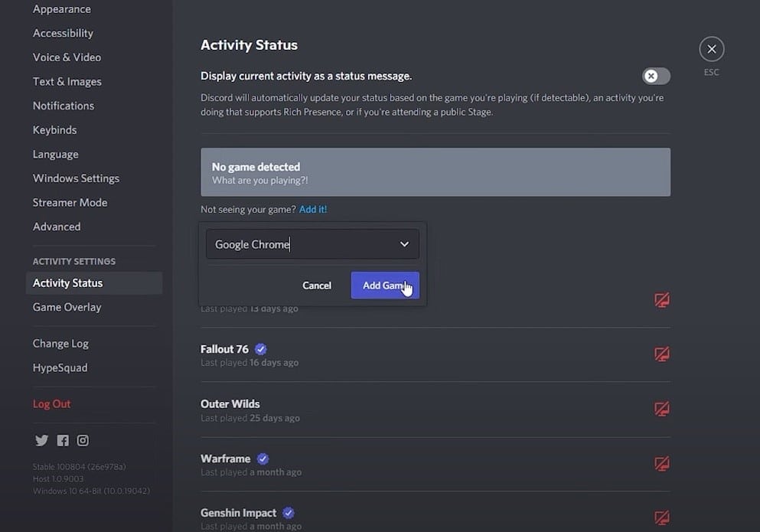Expand the Google Chrome dropdown arrow
This screenshot has height=532, width=760.
(x=404, y=244)
